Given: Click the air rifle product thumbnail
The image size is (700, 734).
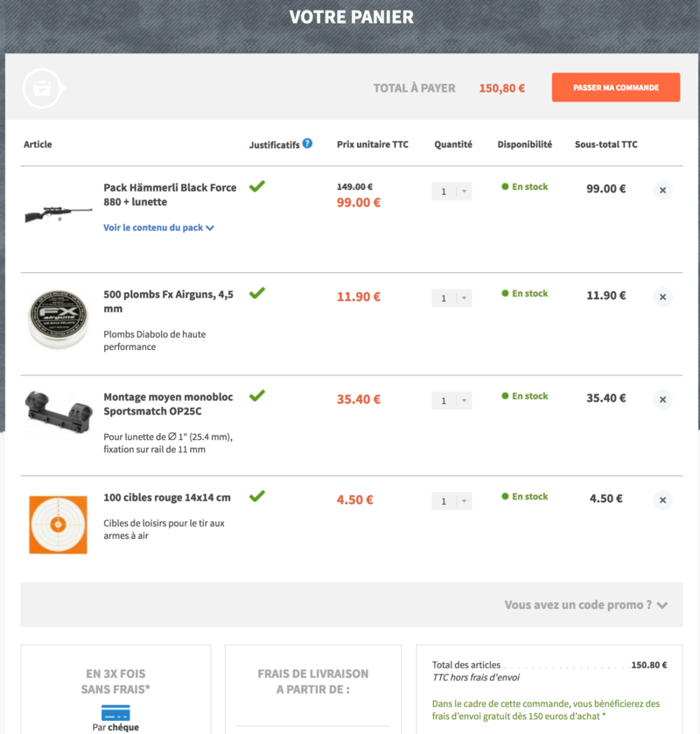Looking at the screenshot, I should [58, 213].
